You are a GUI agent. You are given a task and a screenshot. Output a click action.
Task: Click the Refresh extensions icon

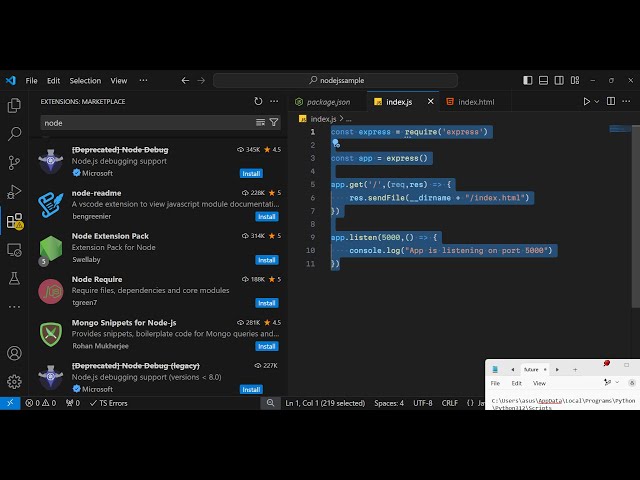pyautogui.click(x=258, y=101)
